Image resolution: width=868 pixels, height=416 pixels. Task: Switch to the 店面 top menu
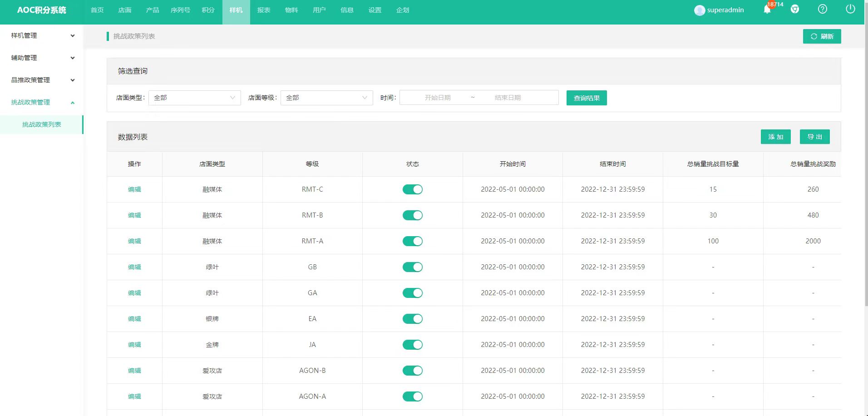tap(125, 10)
